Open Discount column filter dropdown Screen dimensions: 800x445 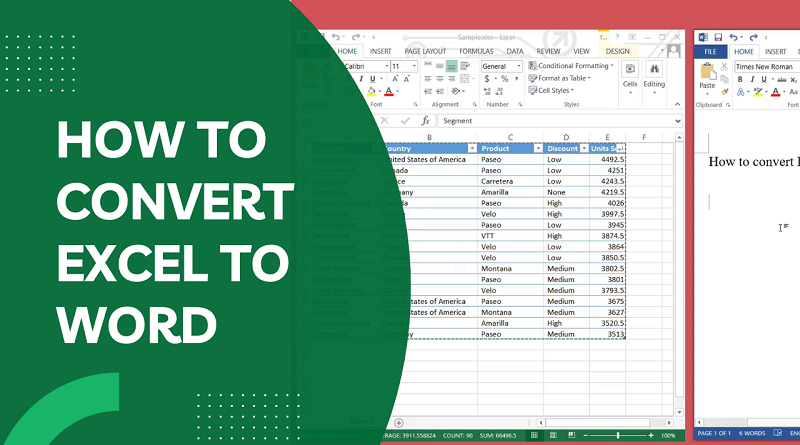coord(584,149)
